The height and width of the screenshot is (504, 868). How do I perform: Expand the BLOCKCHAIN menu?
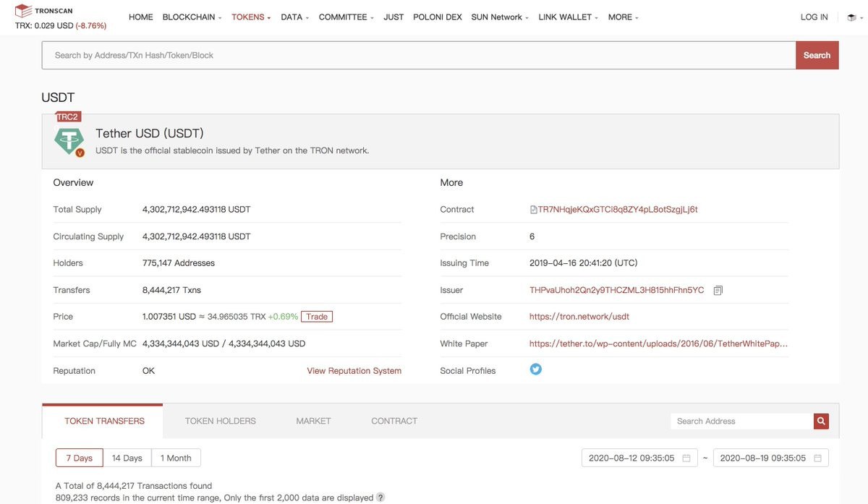tap(192, 17)
